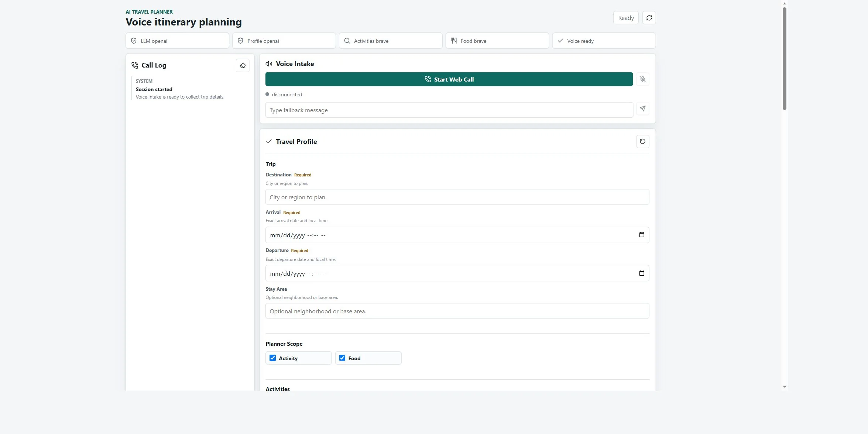
Task: Click the 'Exact arrival date and local time.' hint
Action: (x=297, y=221)
